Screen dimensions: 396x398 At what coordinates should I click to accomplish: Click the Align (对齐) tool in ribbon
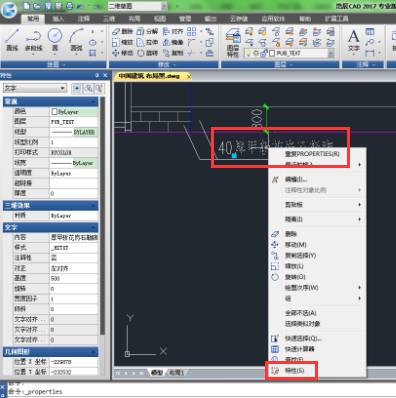[x=173, y=31]
